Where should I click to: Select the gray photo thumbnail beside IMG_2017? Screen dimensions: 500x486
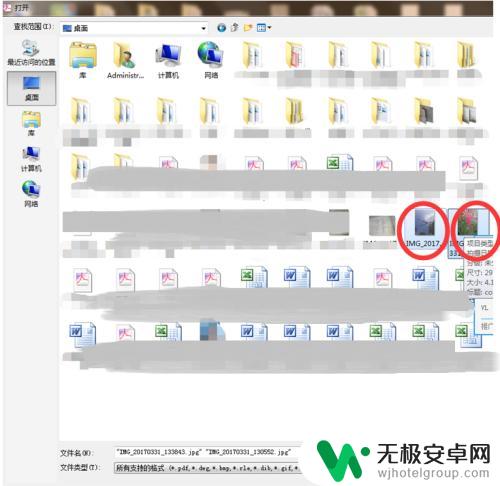(x=382, y=225)
